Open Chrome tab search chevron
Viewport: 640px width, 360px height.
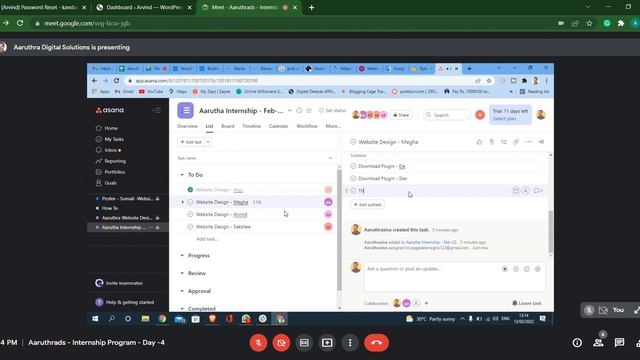588,7
